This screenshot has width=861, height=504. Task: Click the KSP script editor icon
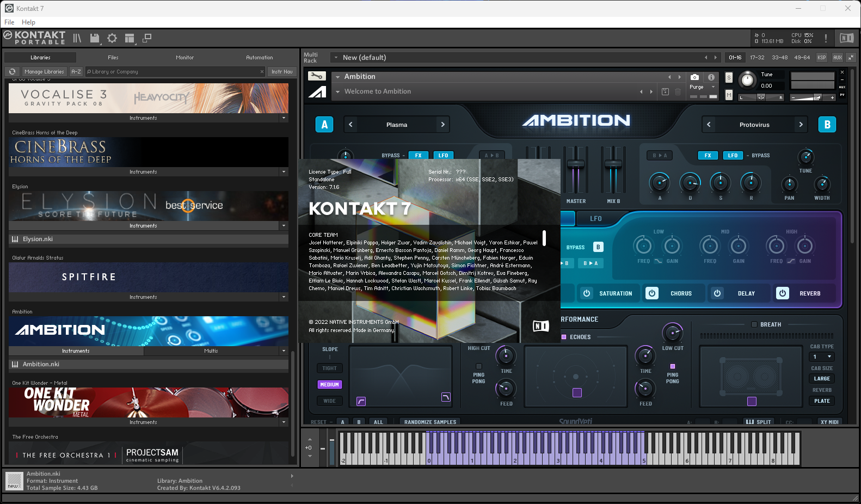click(x=822, y=58)
